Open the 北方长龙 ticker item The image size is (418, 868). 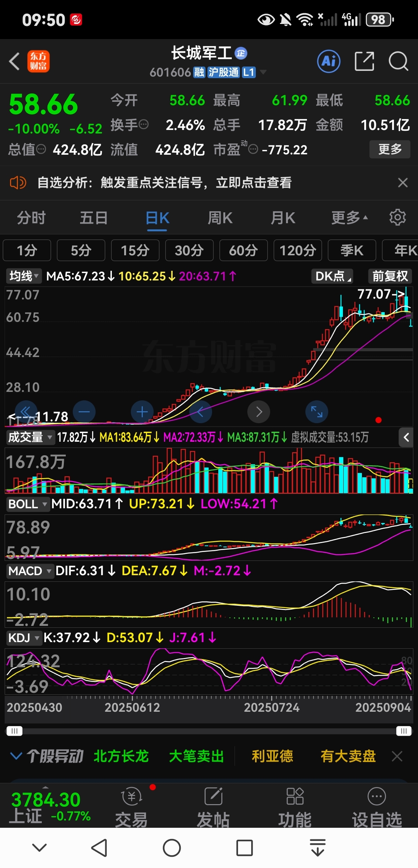tap(121, 756)
